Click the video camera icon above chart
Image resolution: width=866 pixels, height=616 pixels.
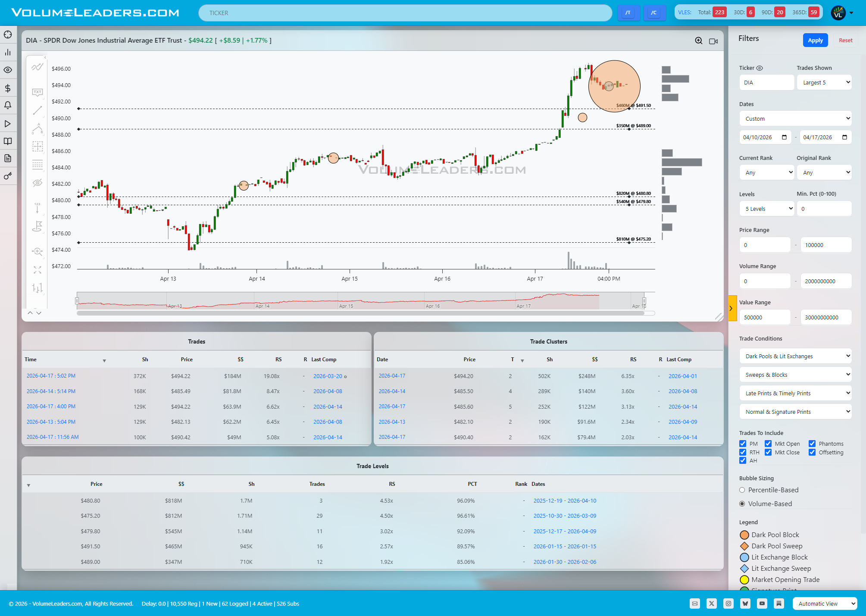(x=713, y=41)
